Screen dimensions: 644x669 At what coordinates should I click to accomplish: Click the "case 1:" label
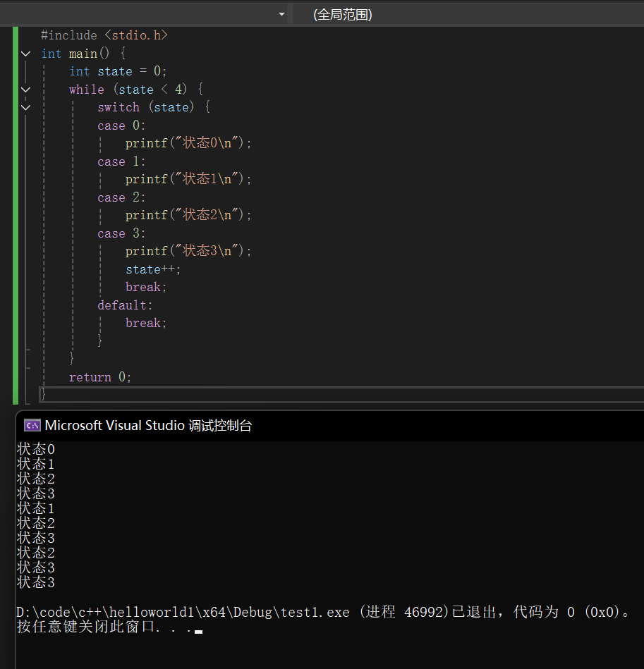[121, 161]
